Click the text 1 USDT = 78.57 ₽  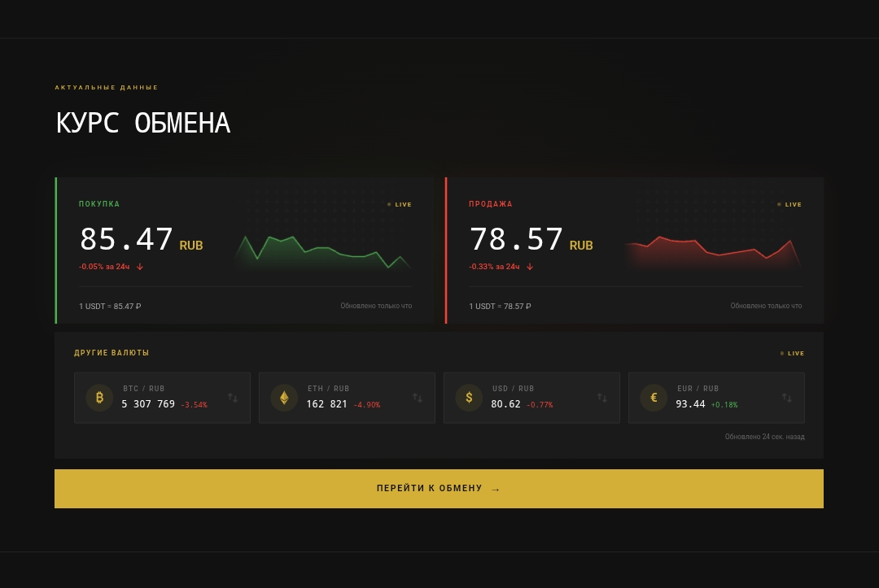pyautogui.click(x=500, y=307)
